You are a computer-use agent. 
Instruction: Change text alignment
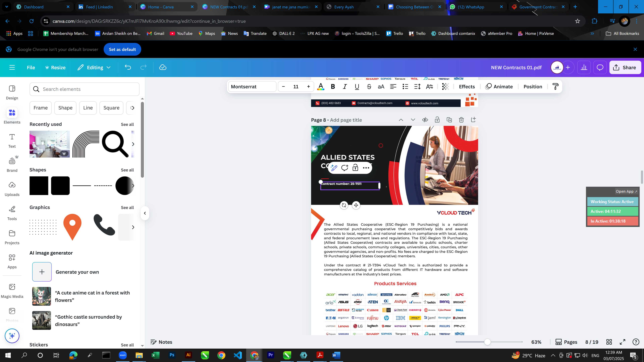pos(393,87)
